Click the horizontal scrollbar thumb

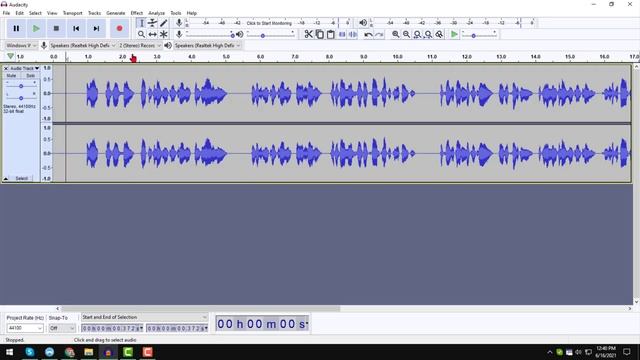[200, 309]
